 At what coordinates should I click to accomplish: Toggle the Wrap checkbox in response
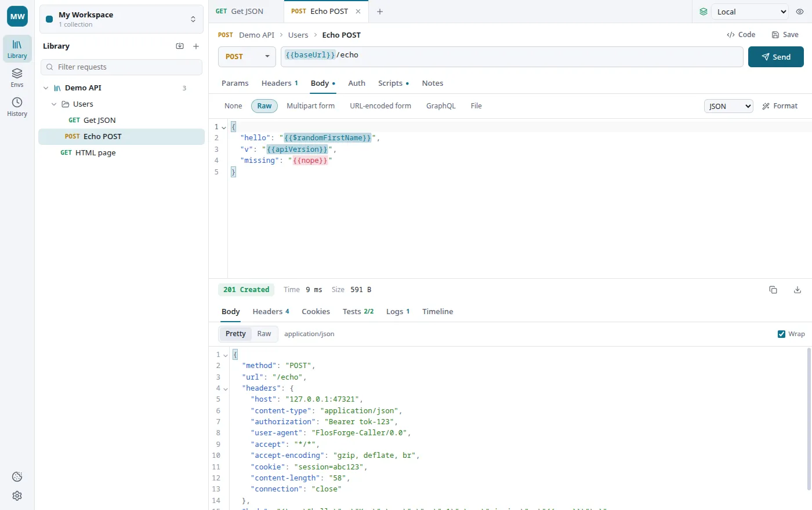click(781, 334)
